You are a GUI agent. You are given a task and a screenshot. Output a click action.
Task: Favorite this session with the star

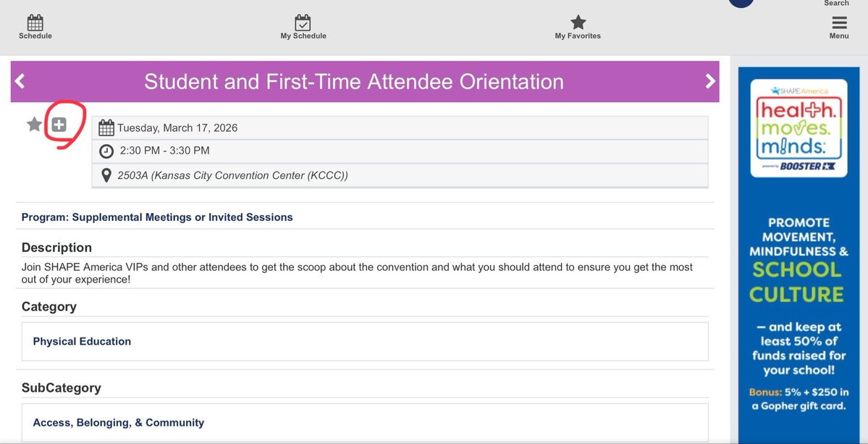click(34, 125)
